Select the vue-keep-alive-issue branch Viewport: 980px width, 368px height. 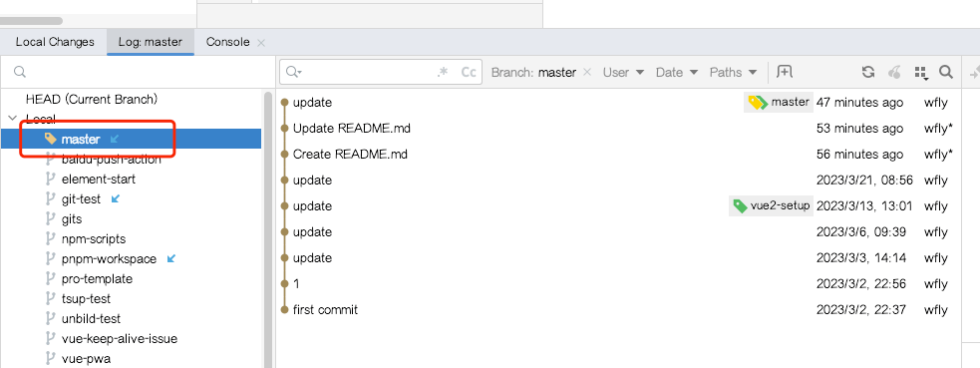(x=120, y=339)
